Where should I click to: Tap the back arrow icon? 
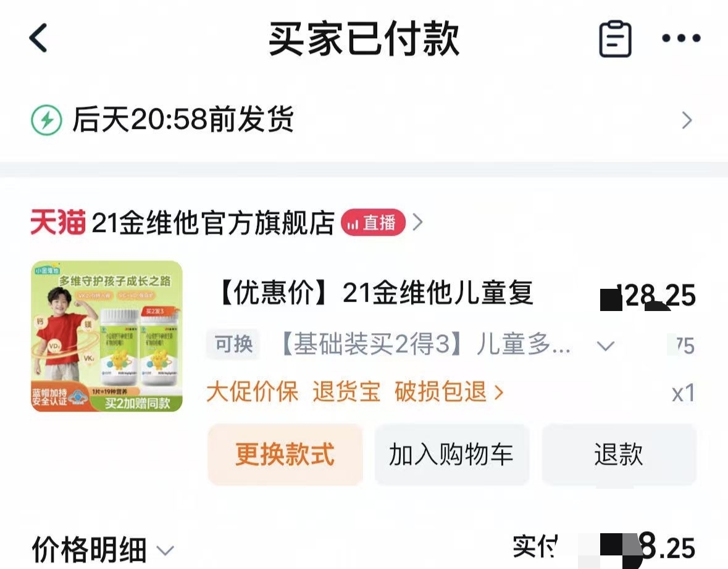[38, 38]
